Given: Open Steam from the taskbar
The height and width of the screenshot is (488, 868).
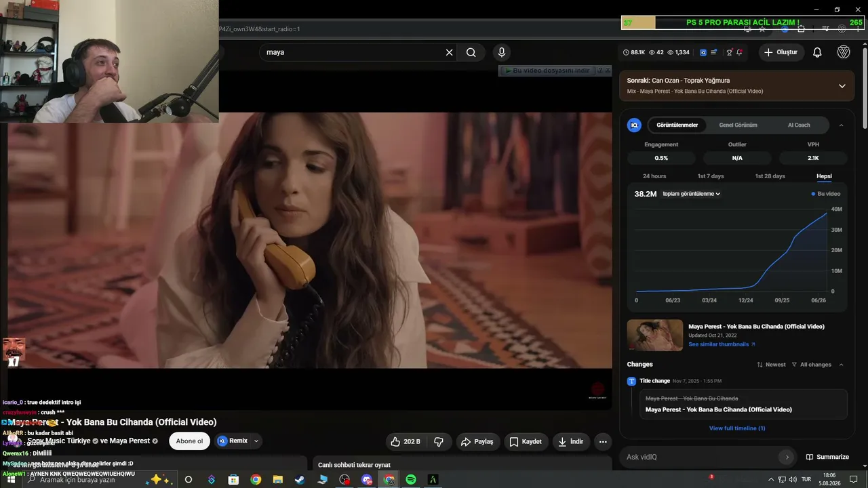Looking at the screenshot, I should [299, 480].
